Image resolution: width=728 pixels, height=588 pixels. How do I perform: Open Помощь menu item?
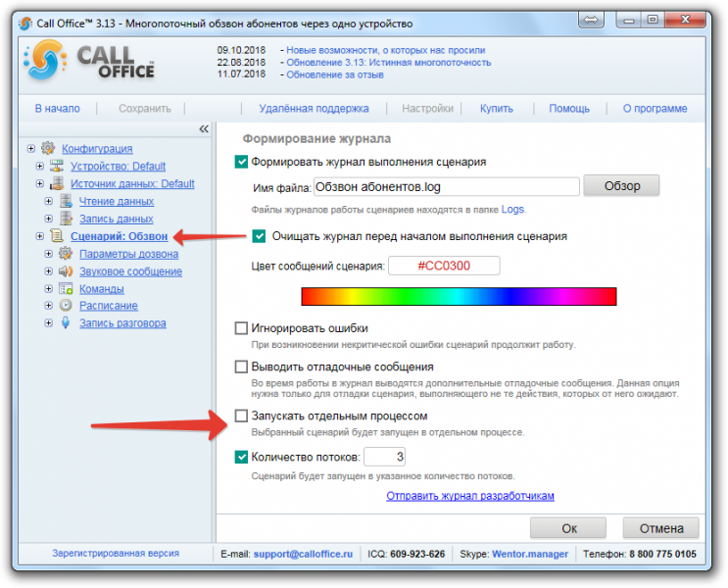pos(569,108)
